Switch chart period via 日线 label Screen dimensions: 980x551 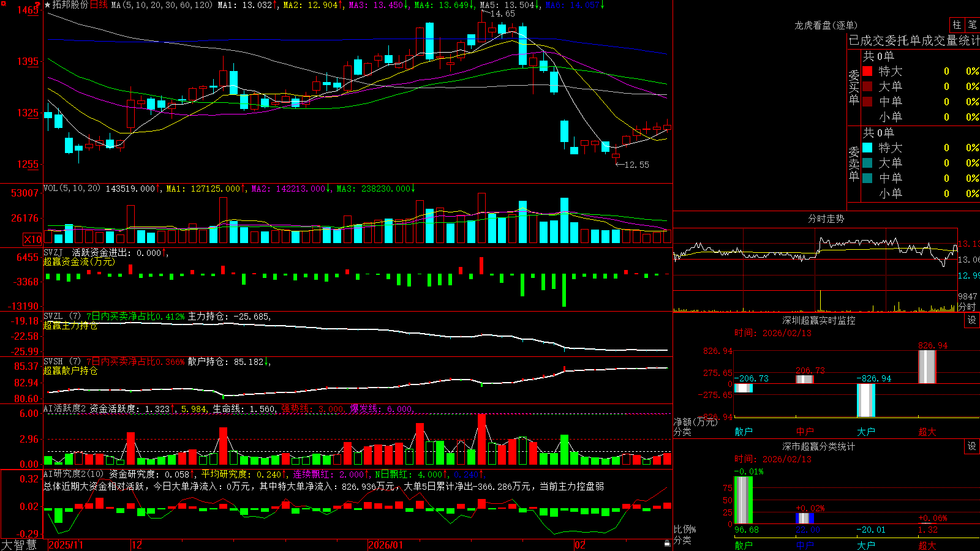tap(99, 5)
